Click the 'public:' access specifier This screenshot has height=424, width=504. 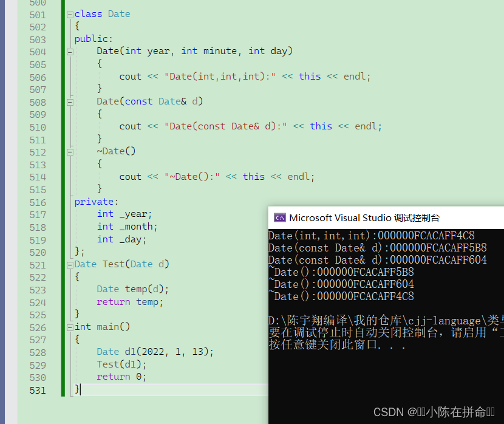point(94,39)
